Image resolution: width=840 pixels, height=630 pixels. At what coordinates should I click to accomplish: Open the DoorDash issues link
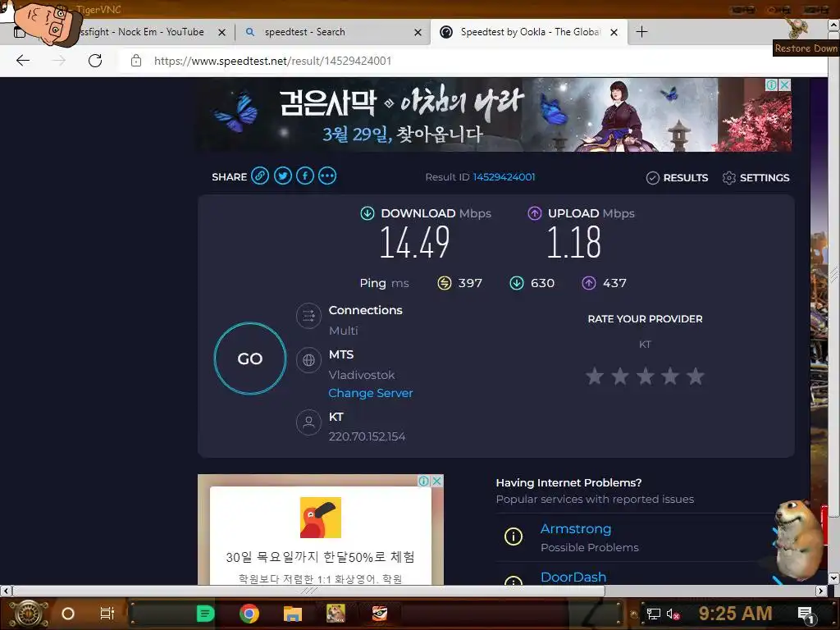pos(573,577)
